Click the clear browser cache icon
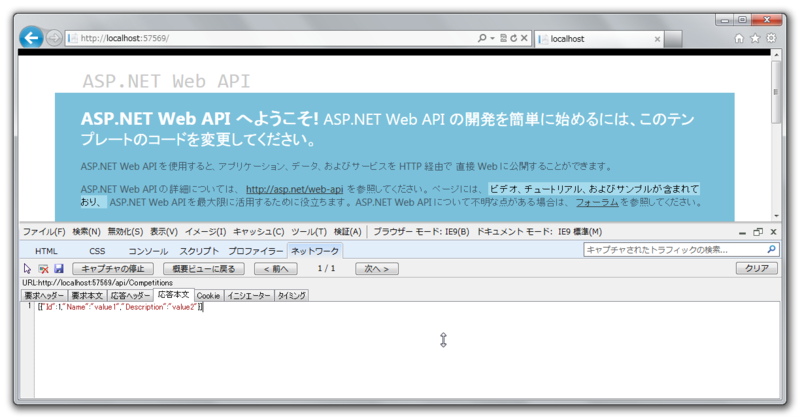The width and height of the screenshot is (800, 418). coord(43,268)
